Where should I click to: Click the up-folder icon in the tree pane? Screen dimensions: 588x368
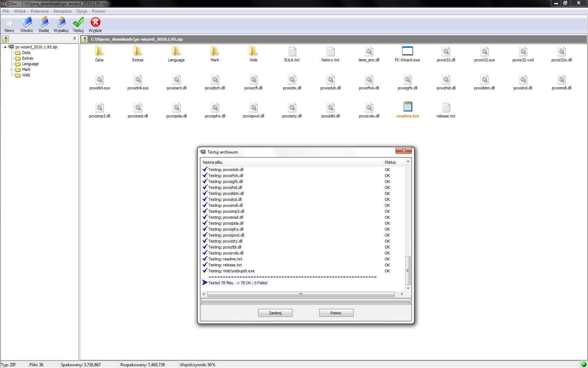click(5, 39)
